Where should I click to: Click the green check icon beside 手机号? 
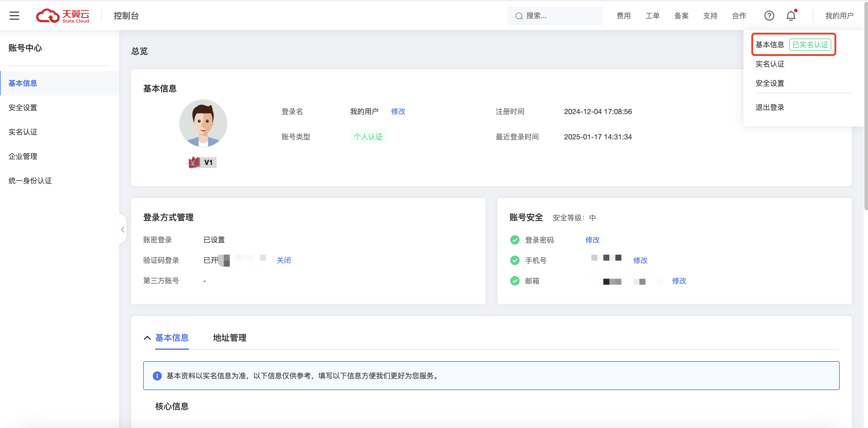(x=515, y=260)
